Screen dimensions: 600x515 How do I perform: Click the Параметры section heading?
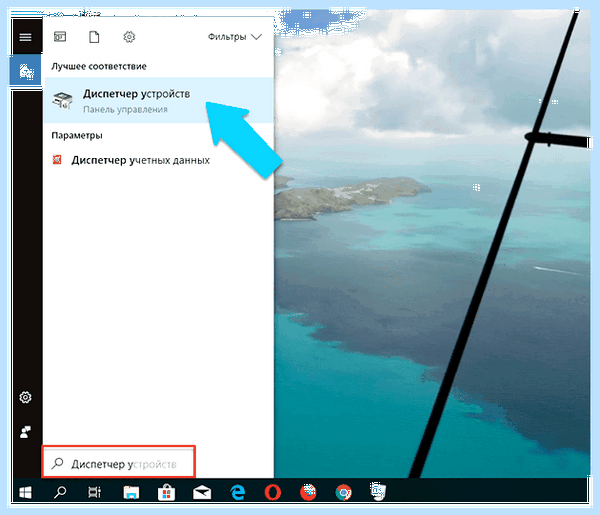click(77, 135)
